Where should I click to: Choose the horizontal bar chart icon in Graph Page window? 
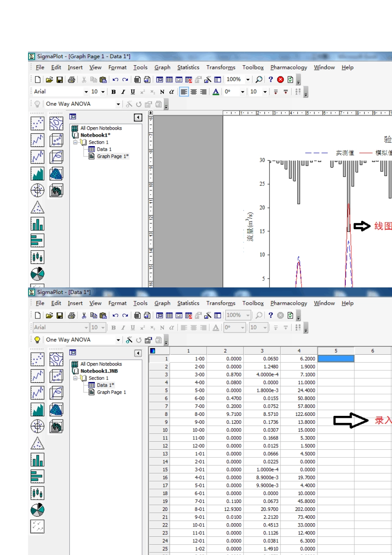click(x=37, y=240)
